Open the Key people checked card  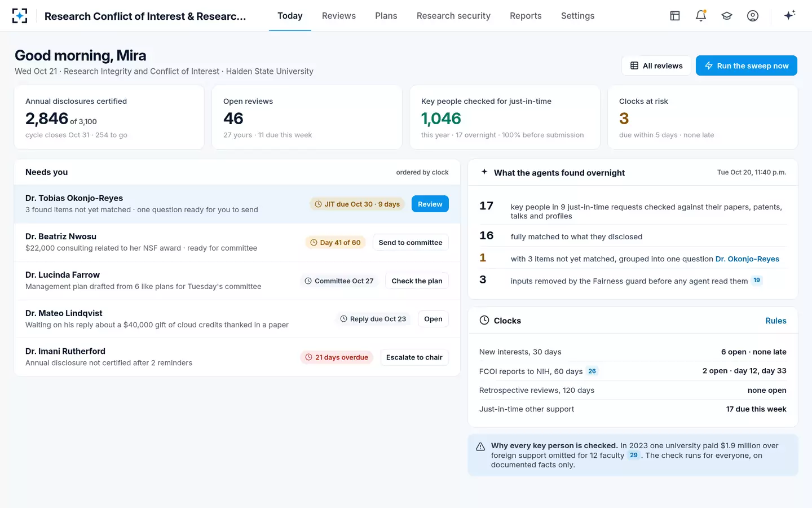tap(505, 117)
